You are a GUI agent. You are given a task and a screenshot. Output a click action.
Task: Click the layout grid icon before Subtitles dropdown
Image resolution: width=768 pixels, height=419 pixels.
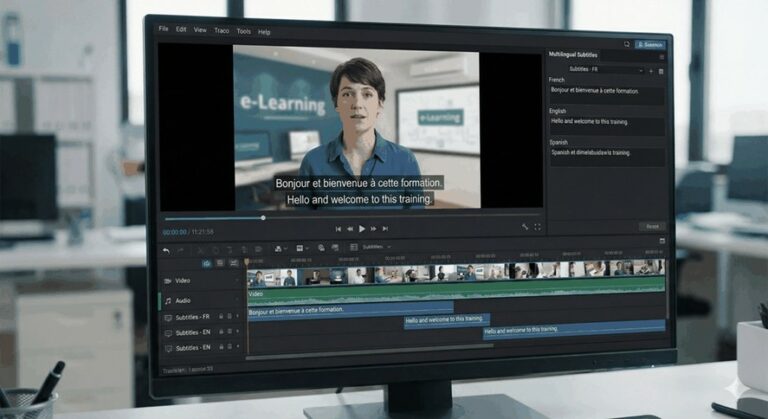(354, 247)
